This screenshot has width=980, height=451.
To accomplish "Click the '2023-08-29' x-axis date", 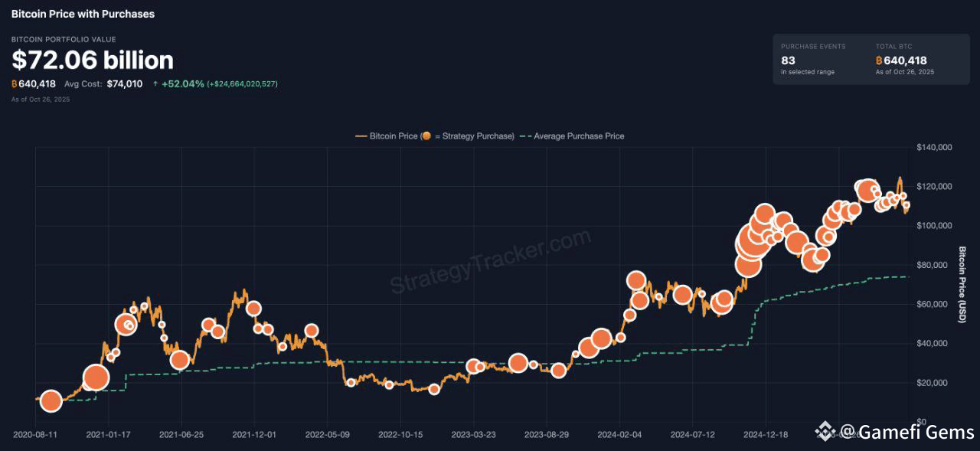I will [547, 434].
